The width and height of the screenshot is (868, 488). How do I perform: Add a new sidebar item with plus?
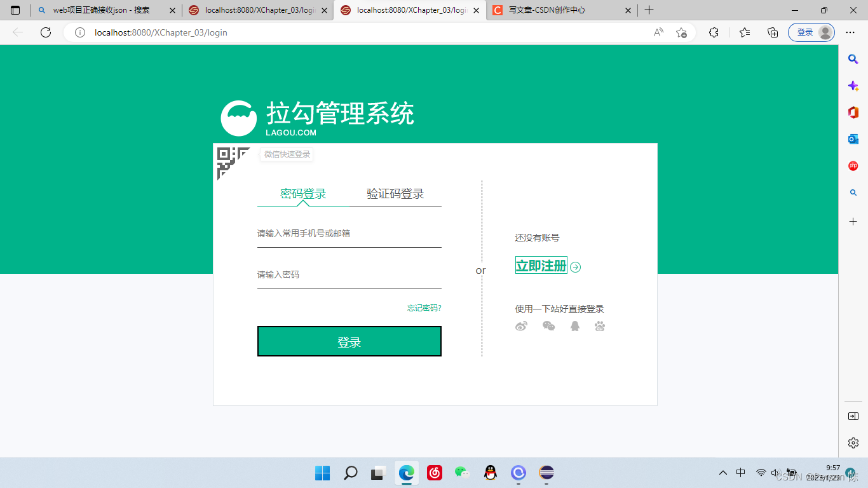pyautogui.click(x=853, y=221)
